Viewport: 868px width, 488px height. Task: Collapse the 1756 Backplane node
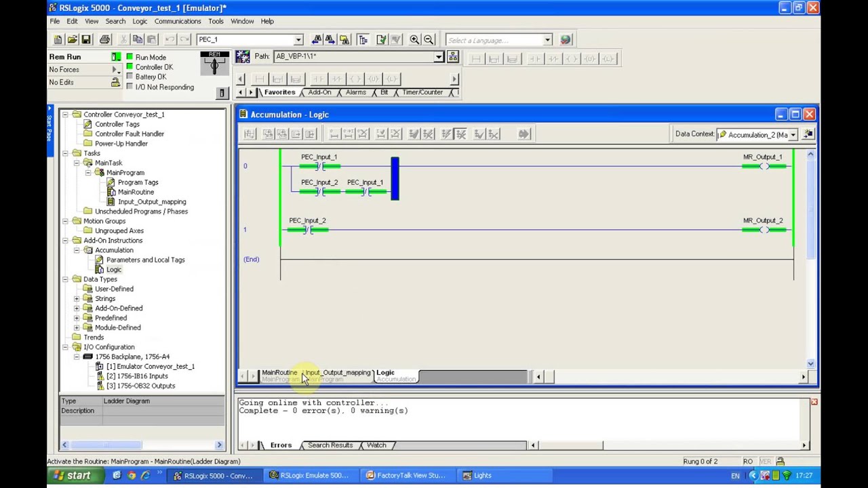[x=77, y=357]
